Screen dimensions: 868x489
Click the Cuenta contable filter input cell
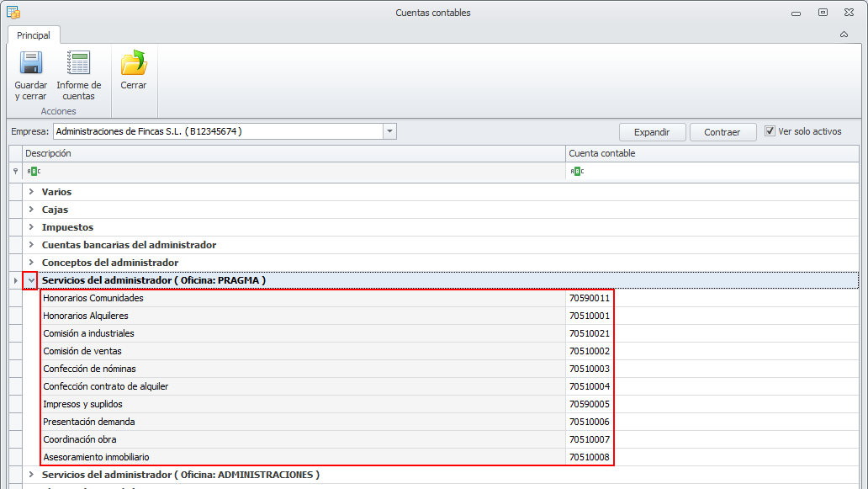click(712, 172)
